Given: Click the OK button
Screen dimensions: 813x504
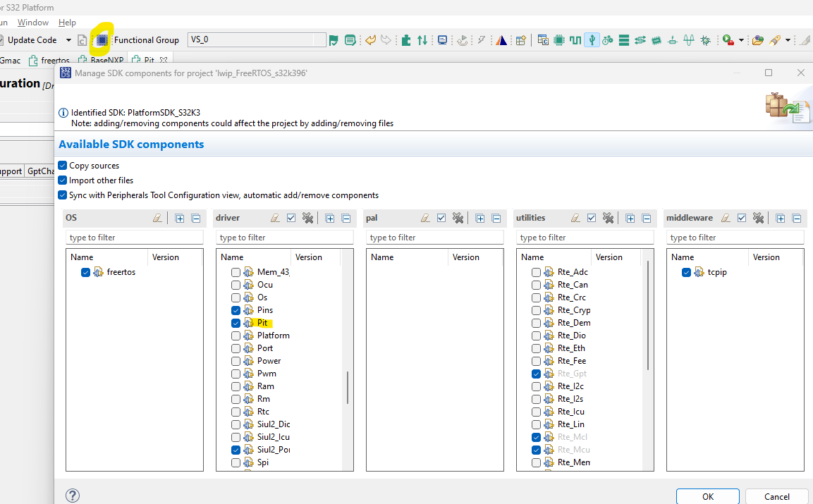Looking at the screenshot, I should pyautogui.click(x=707, y=496).
